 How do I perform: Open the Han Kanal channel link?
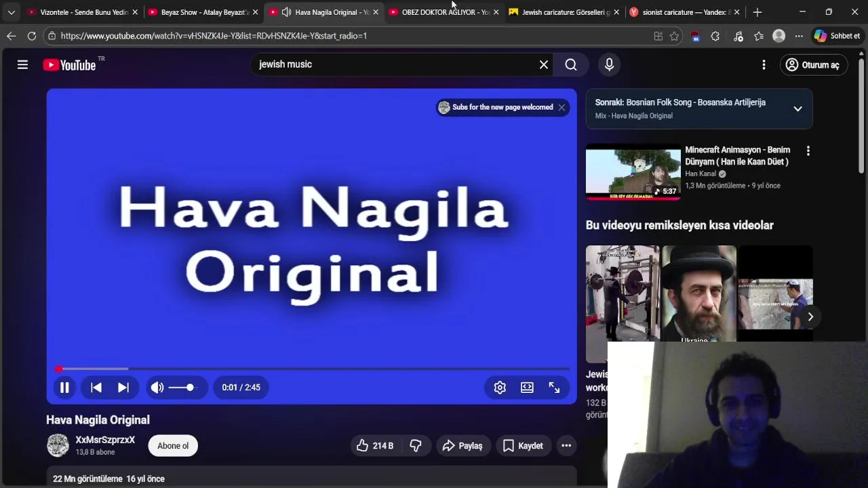point(701,174)
